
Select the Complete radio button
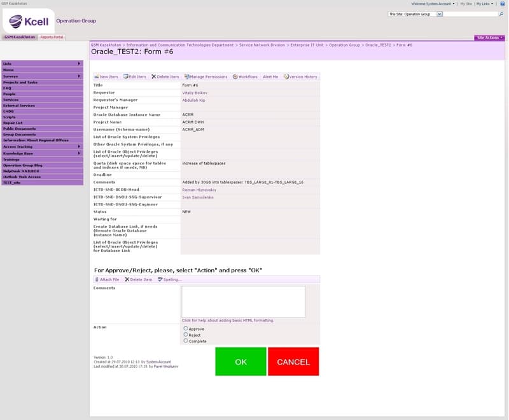[x=186, y=341]
